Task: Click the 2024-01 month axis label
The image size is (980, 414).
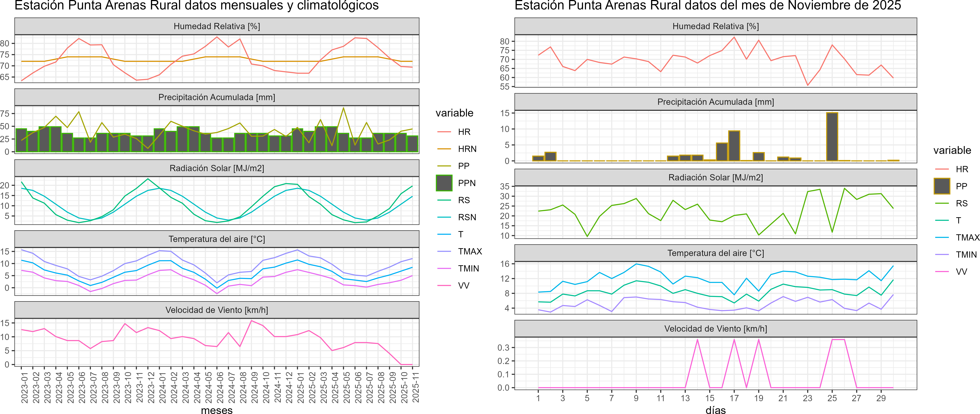Action: pyautogui.click(x=163, y=387)
